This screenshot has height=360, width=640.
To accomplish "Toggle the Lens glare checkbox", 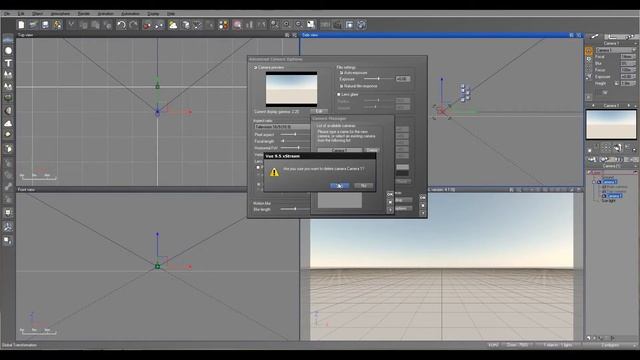I will tap(339, 94).
